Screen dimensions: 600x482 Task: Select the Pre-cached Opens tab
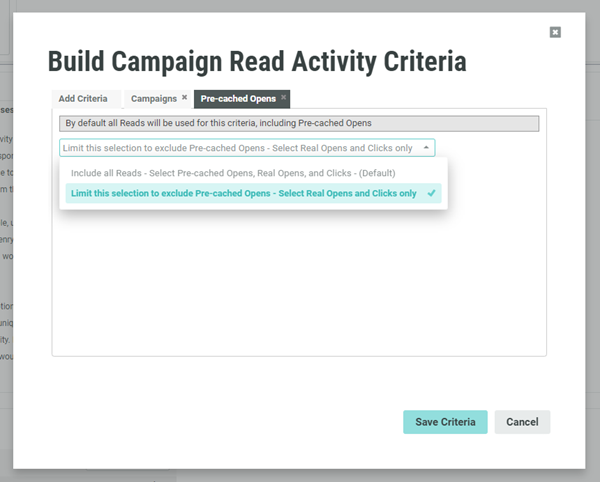click(237, 99)
